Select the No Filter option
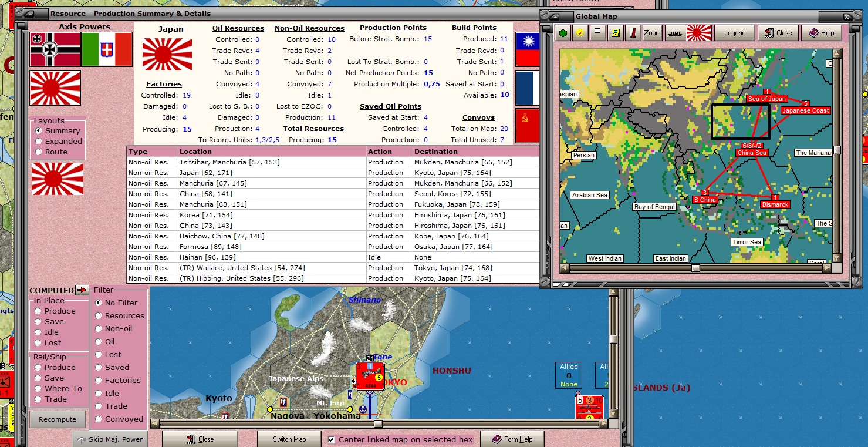Screen dimensions: 868x447 coord(116,303)
